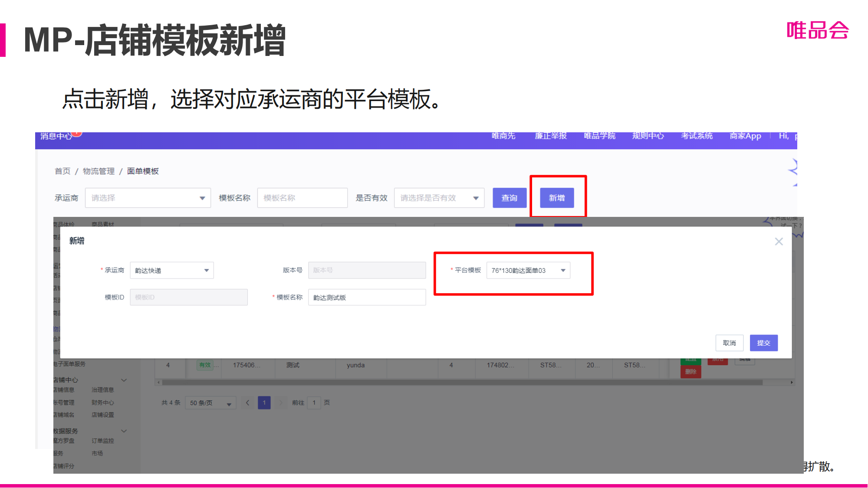
Task: Click the 消息中心 notification badge
Action: pyautogui.click(x=77, y=133)
